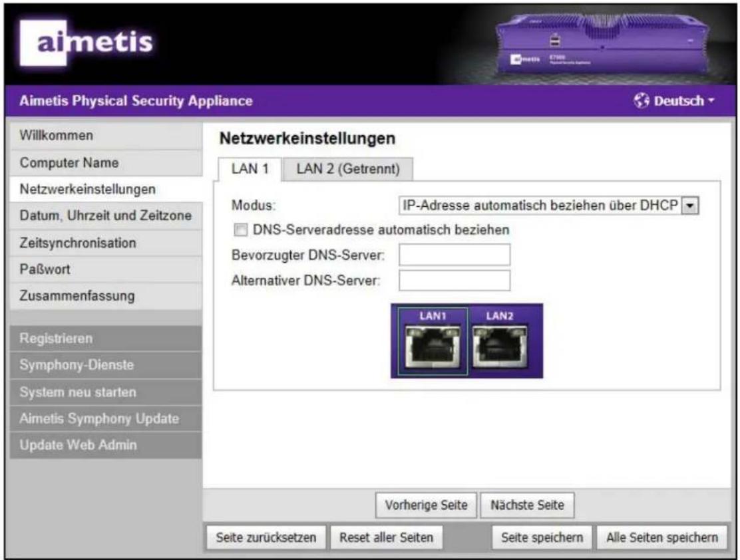
Task: Click Reset aller Seiten button
Action: (x=386, y=537)
